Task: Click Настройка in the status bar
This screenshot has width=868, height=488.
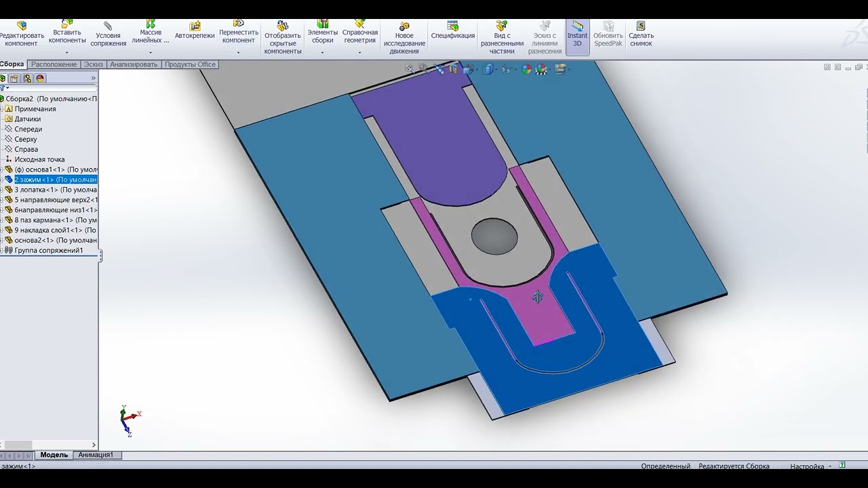Action: (x=807, y=466)
